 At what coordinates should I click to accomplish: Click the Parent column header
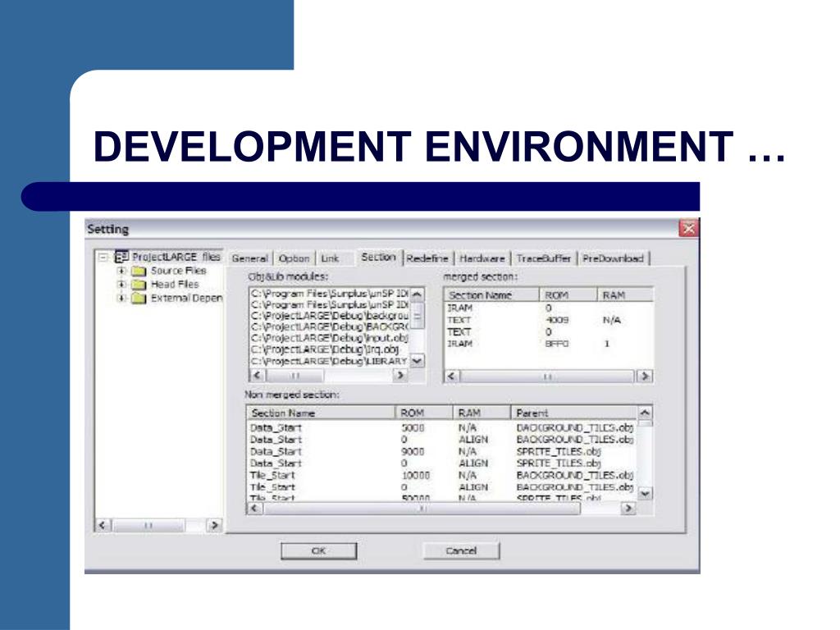pos(573,413)
